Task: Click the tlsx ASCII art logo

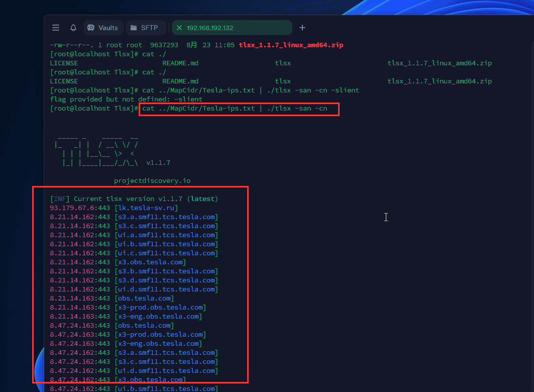Action: 98,150
